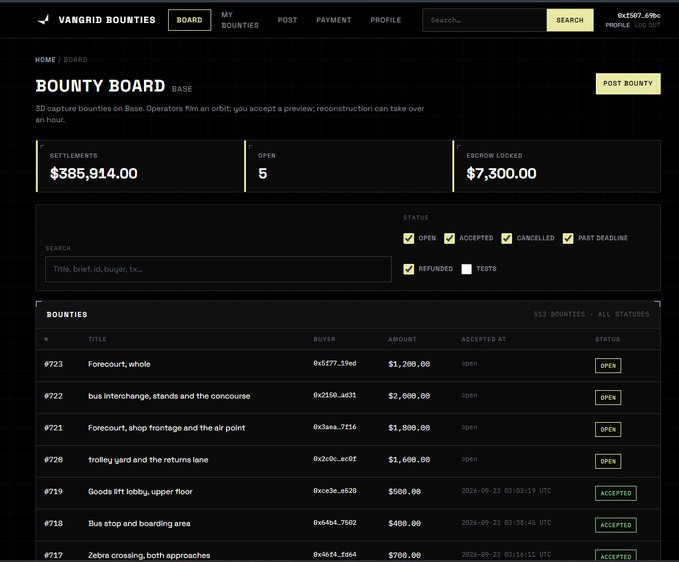
Task: Focus the title, brief, id search field
Action: (218, 269)
